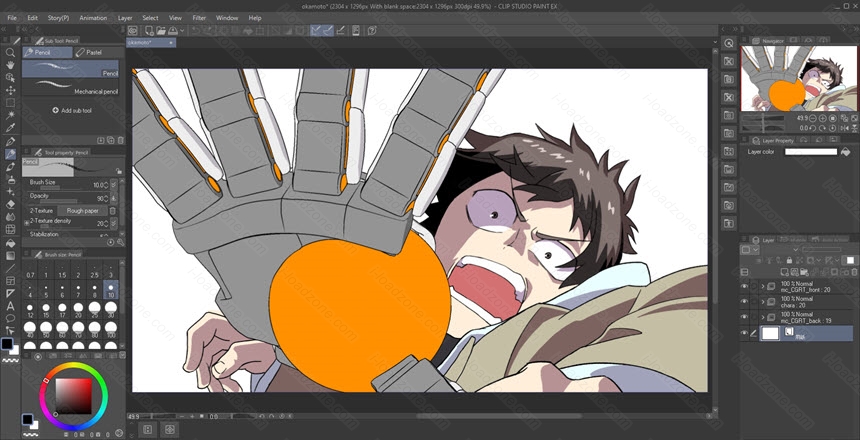860x440 pixels.
Task: Select the Hand move tool
Action: point(10,65)
